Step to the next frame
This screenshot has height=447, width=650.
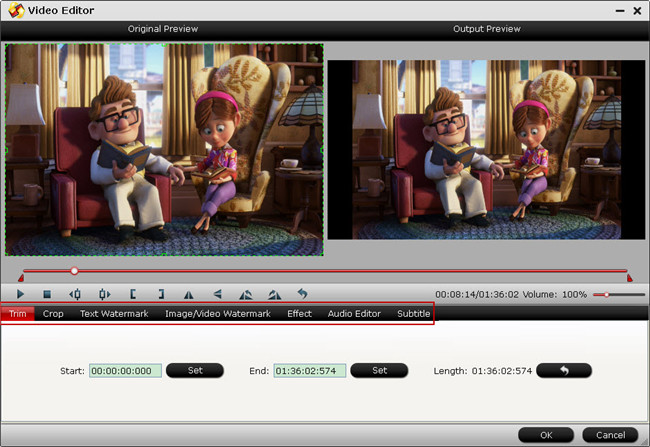point(104,294)
